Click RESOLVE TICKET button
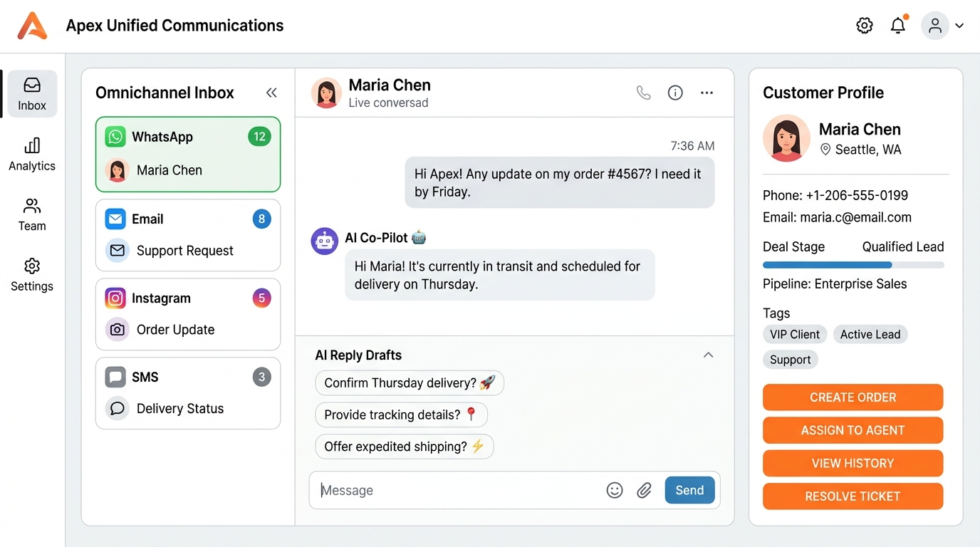The height and width of the screenshot is (547, 980). tap(853, 496)
